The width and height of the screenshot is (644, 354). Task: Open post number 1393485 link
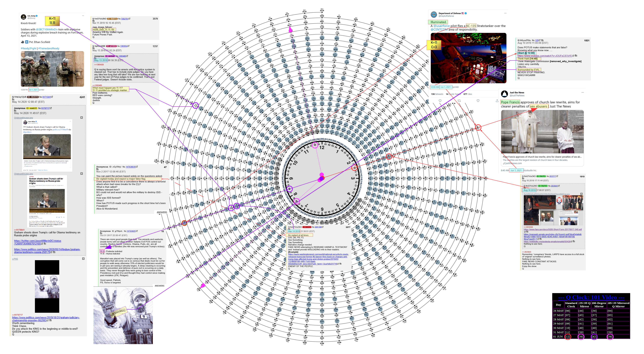pos(122,56)
